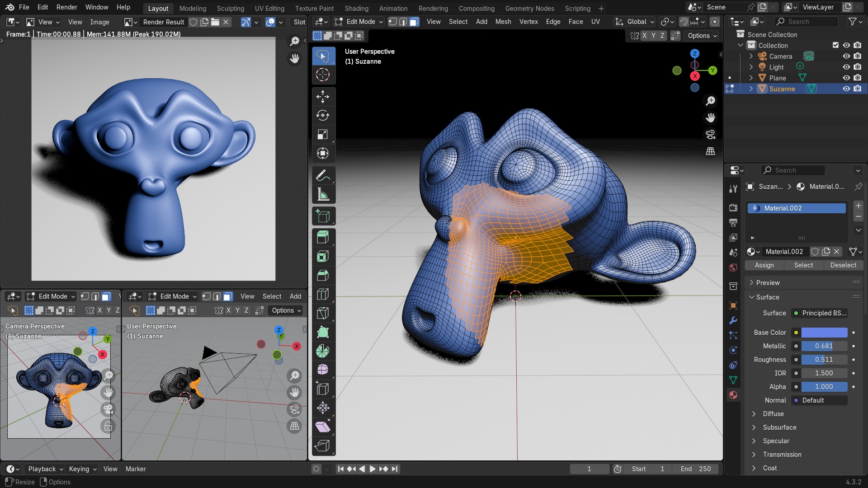Open the Material properties tab icon
This screenshot has height=488, width=868.
coord(733,395)
